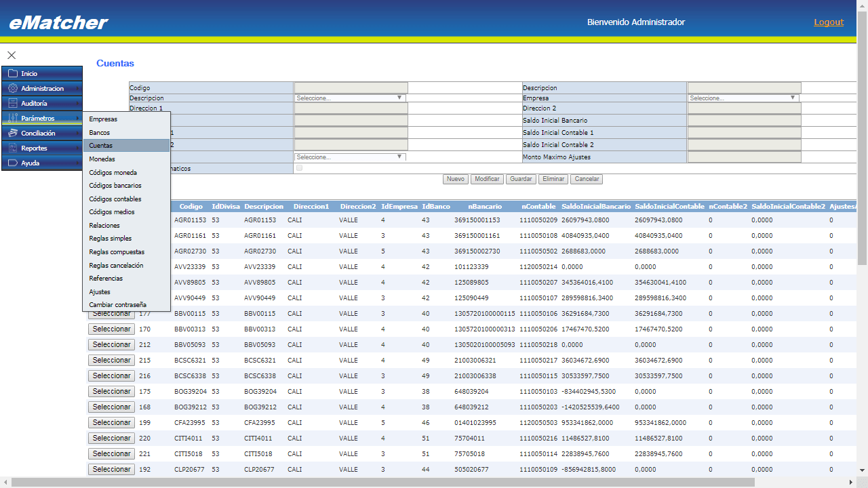Select Bancos from the Parámetros submenu
Image resolution: width=868 pixels, height=488 pixels.
click(100, 133)
